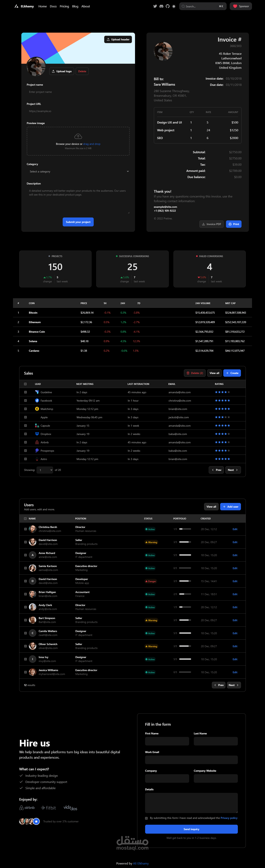The height and width of the screenshot is (868, 265).
Task: Click Edit for David Harrison Seller row
Action: click(235, 542)
